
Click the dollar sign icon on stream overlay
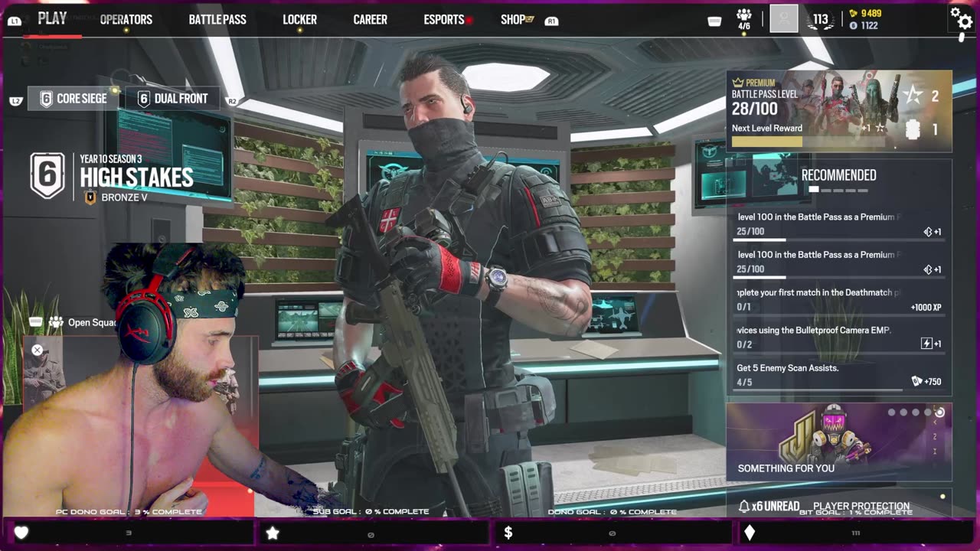coord(508,533)
